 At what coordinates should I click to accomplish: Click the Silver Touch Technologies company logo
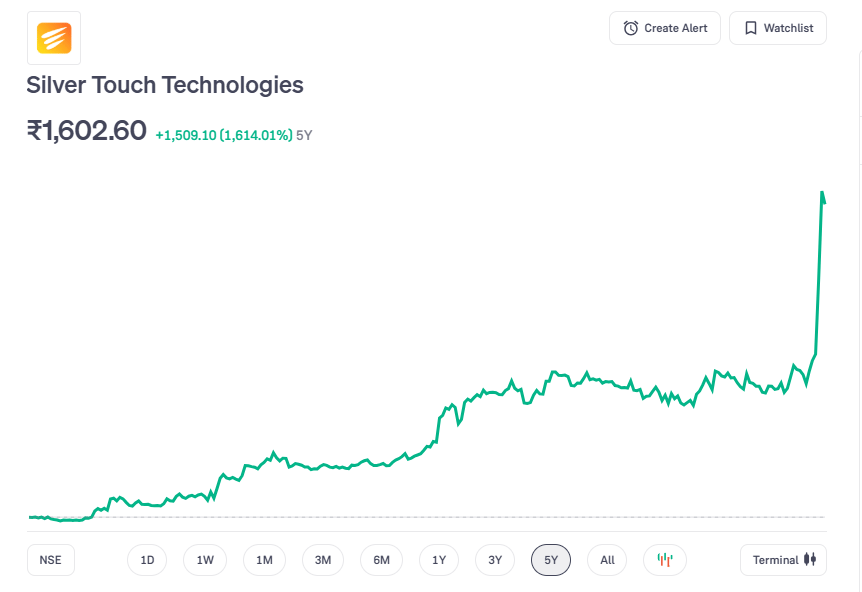tap(53, 38)
